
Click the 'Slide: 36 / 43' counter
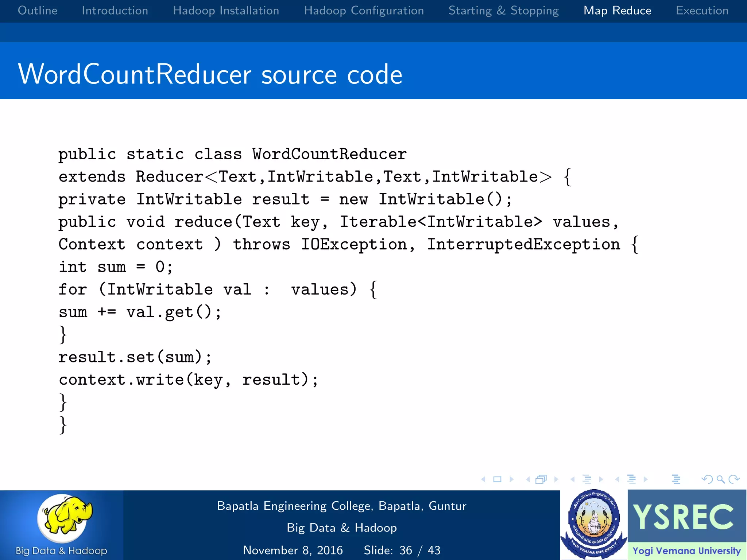402,550
